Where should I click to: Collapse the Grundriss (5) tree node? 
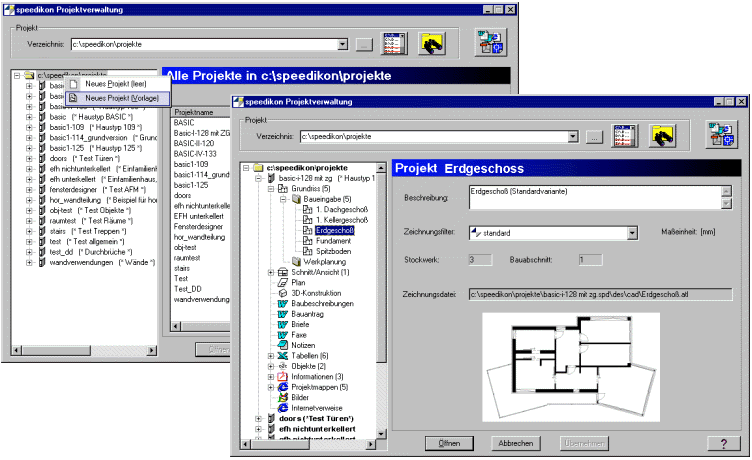coord(270,189)
